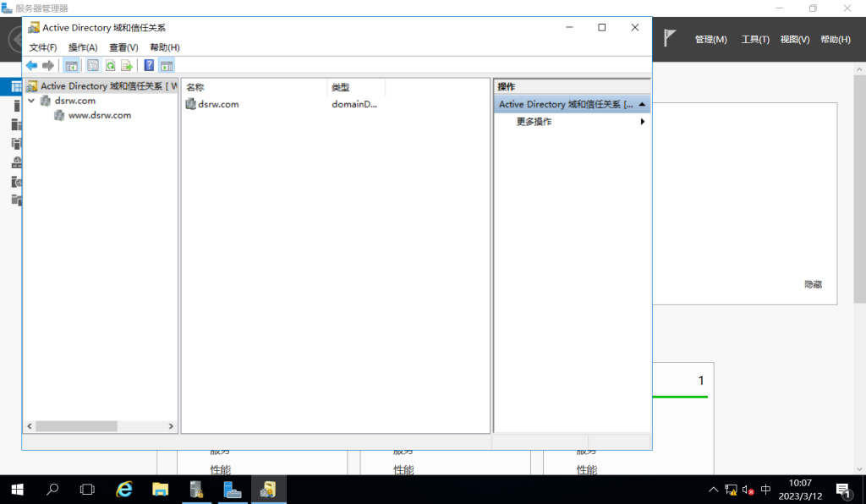Open File Explorer from the taskbar
The width and height of the screenshot is (866, 504).
click(160, 490)
